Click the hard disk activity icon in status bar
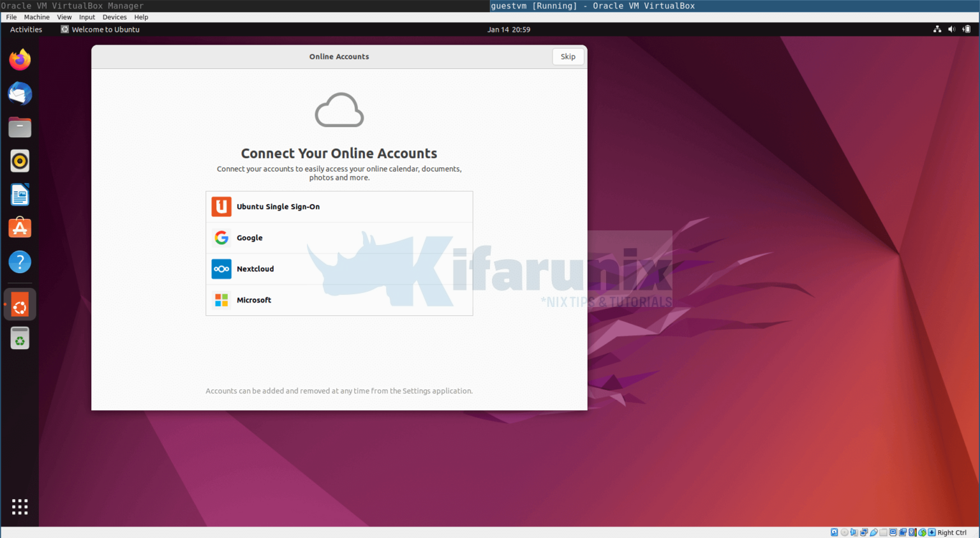Viewport: 980px width, 538px height. tap(834, 532)
